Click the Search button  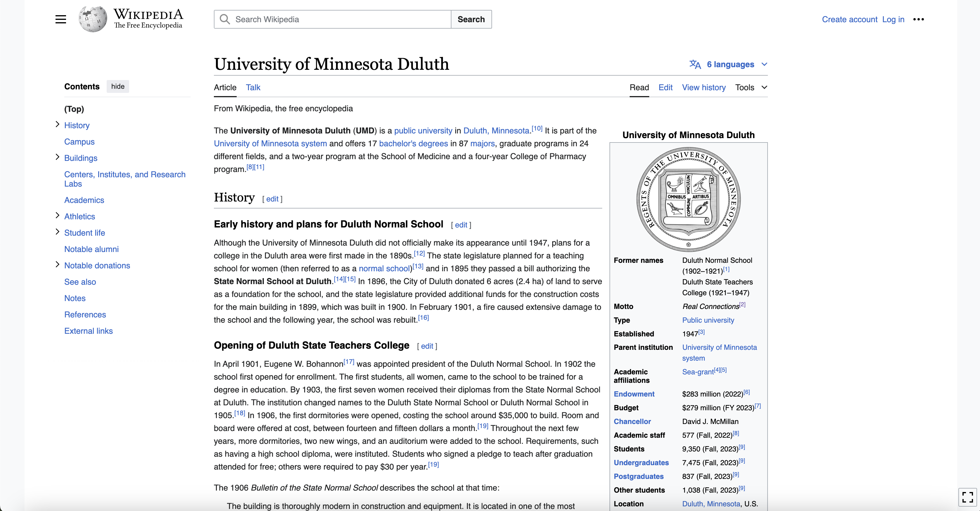pos(471,19)
